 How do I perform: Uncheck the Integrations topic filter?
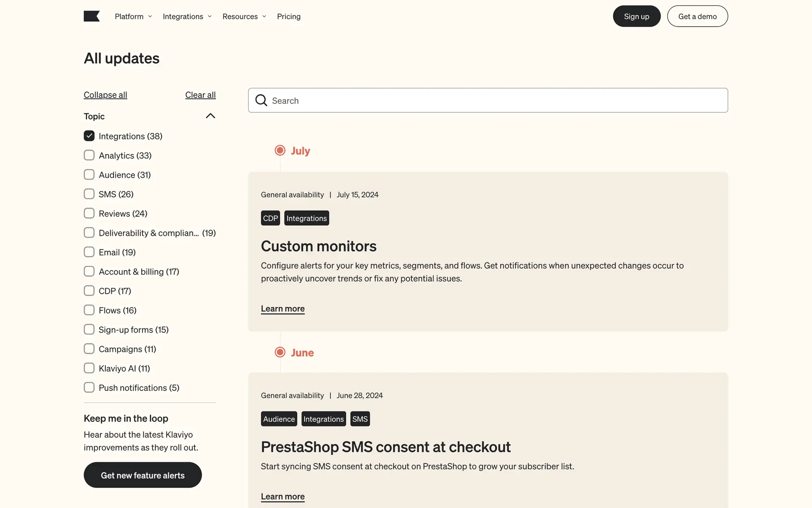coord(89,136)
